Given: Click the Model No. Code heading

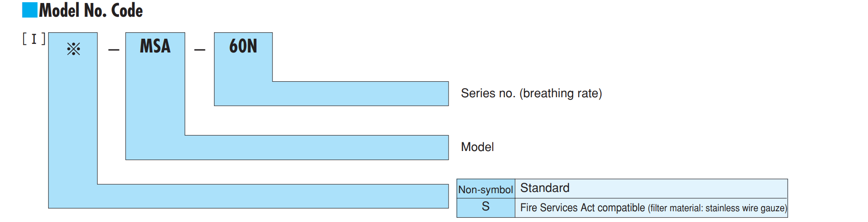Looking at the screenshot, I should [91, 10].
